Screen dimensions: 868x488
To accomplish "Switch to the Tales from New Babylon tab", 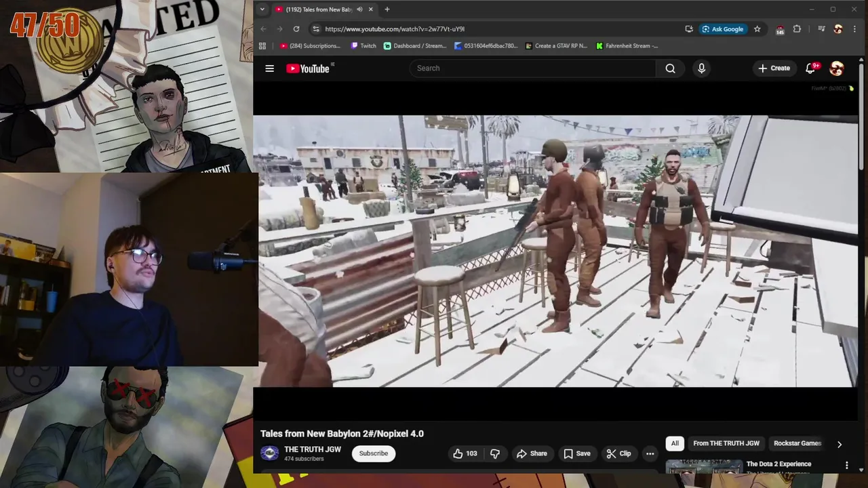I will click(319, 9).
